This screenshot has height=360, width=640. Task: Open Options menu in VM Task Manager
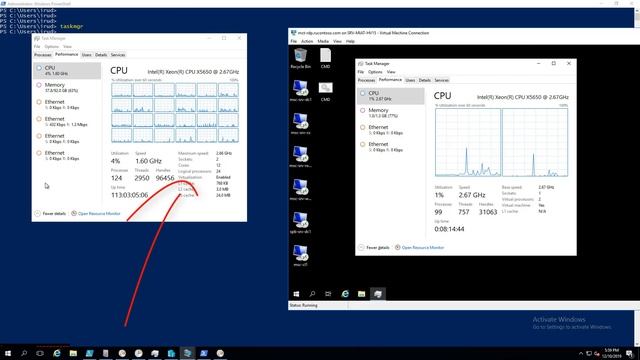click(x=375, y=72)
